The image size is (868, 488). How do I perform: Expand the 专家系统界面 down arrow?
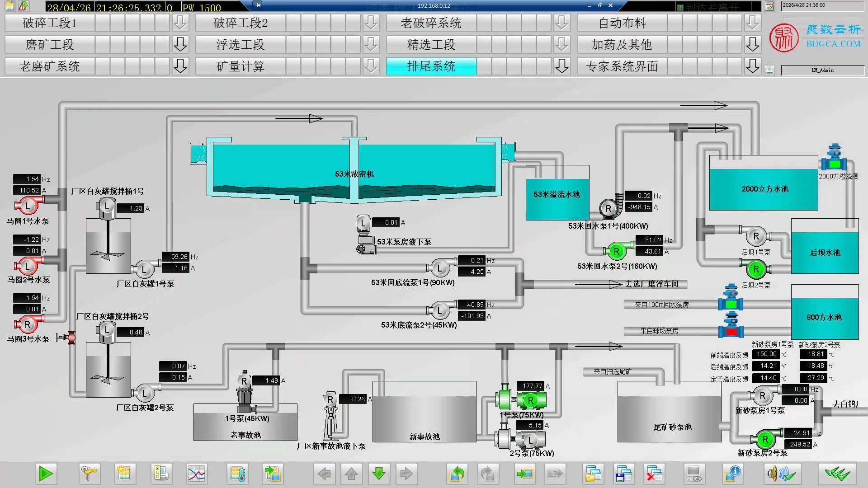(x=753, y=66)
